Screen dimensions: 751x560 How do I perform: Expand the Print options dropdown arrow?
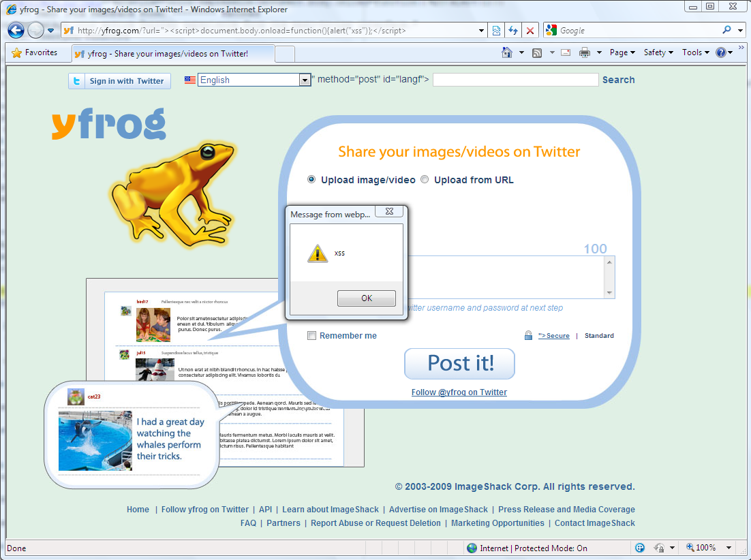point(599,52)
